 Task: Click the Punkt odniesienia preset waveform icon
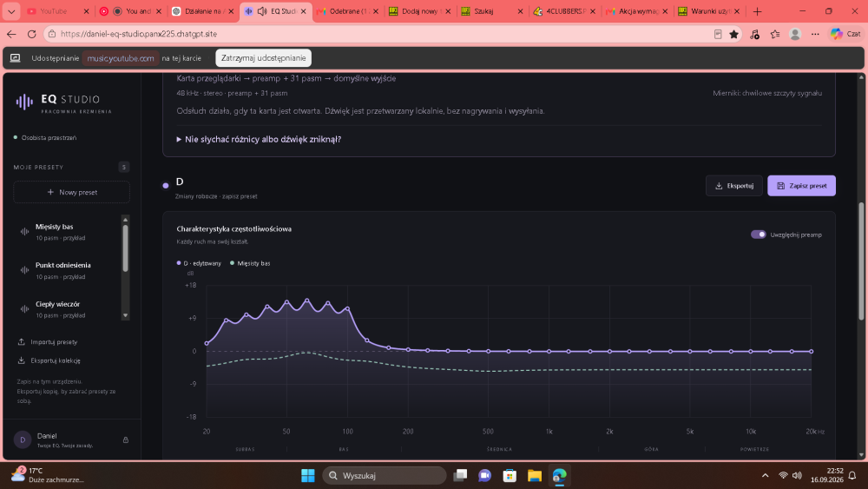24,270
